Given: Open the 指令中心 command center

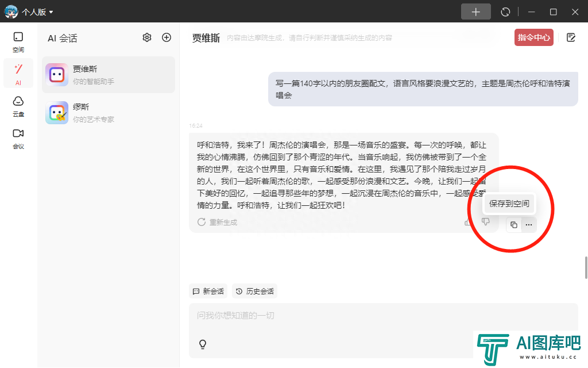Looking at the screenshot, I should click(x=533, y=37).
